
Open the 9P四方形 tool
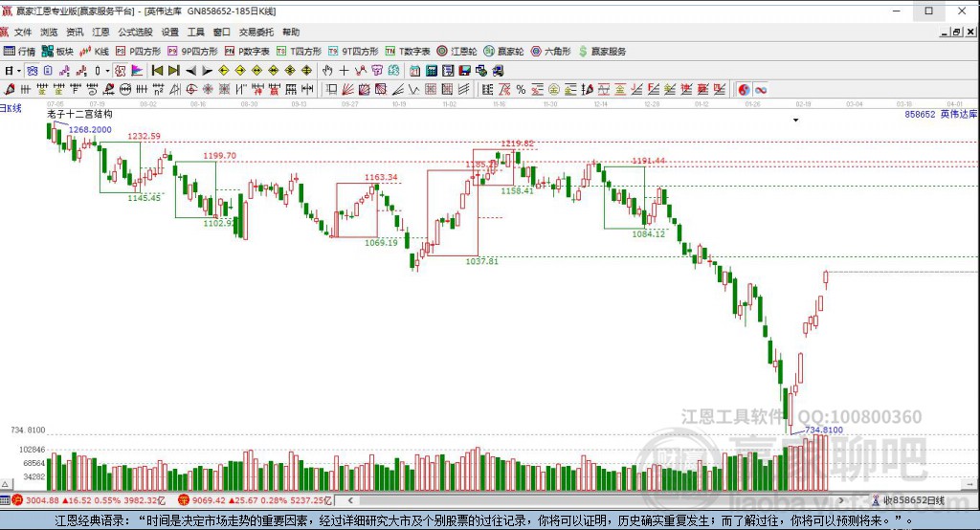pyautogui.click(x=191, y=52)
